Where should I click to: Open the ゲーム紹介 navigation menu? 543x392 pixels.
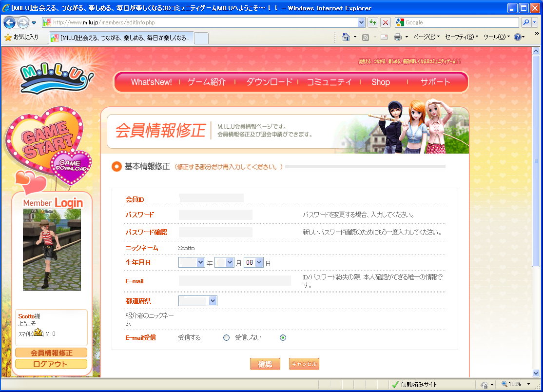click(207, 82)
